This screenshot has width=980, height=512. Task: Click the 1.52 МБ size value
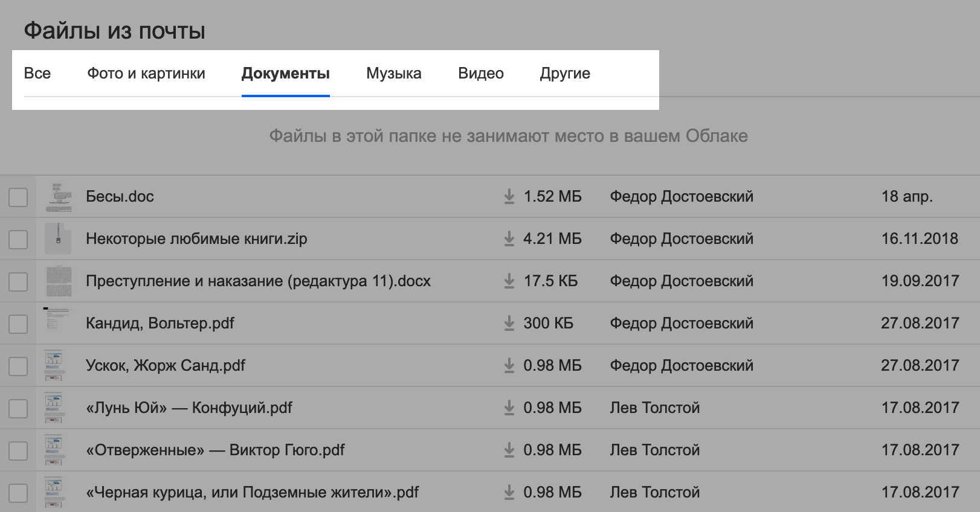pyautogui.click(x=552, y=196)
